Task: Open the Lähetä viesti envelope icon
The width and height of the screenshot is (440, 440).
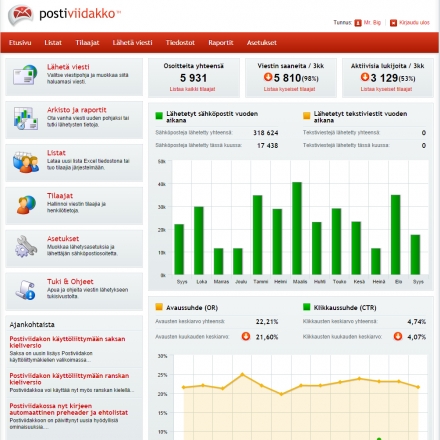Action: coord(25,75)
